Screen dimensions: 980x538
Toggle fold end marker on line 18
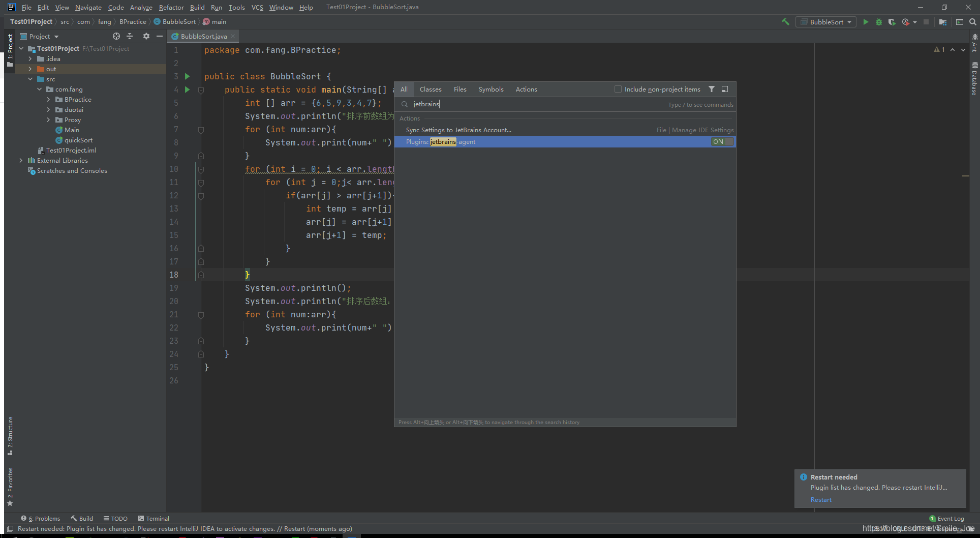pyautogui.click(x=201, y=275)
